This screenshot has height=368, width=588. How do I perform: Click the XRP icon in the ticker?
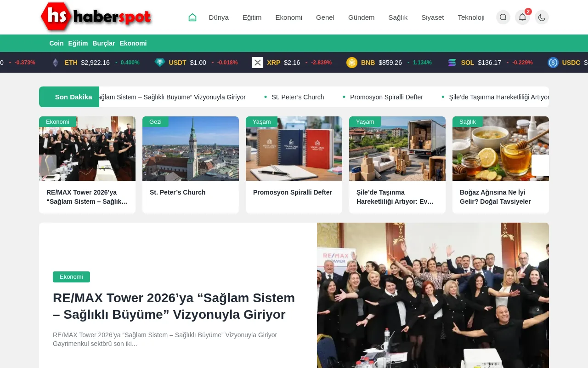pyautogui.click(x=258, y=63)
